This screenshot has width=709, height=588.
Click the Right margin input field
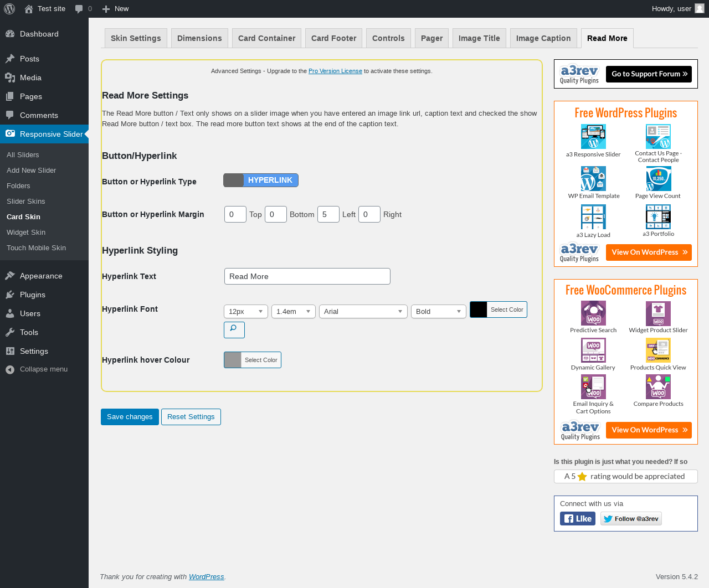tap(369, 214)
